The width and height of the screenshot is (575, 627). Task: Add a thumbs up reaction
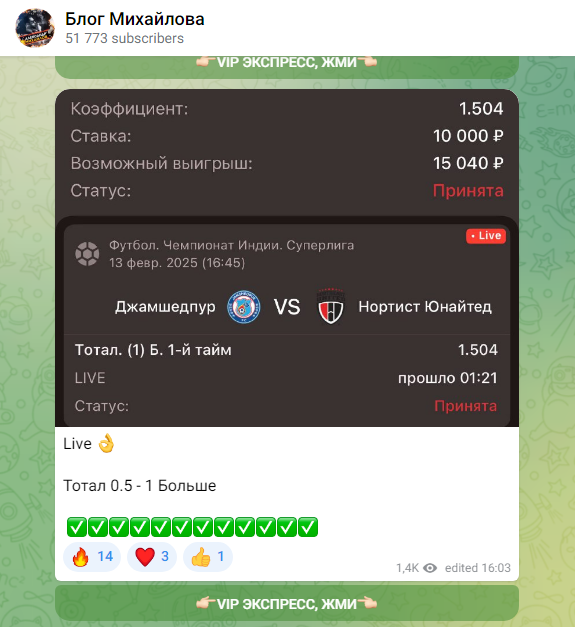pos(208,556)
